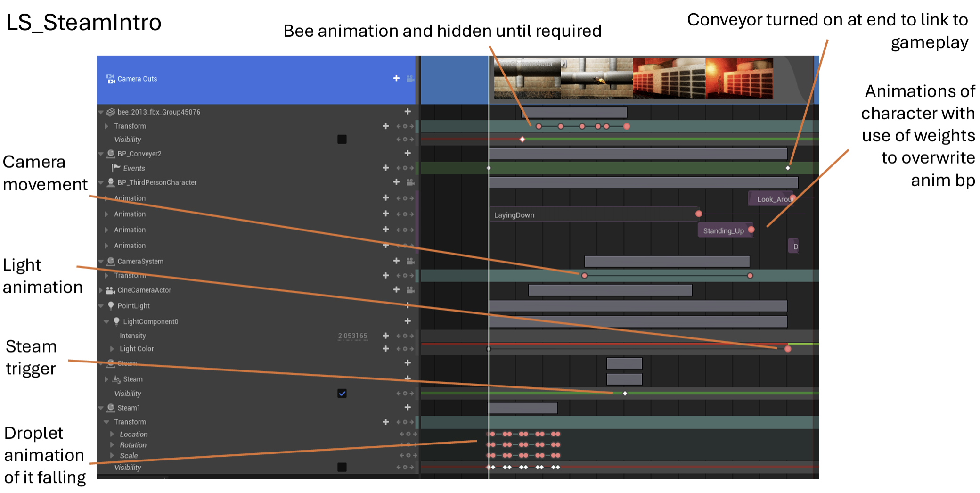Expand the Light Color property
Screen dimensions: 980x493
click(112, 349)
